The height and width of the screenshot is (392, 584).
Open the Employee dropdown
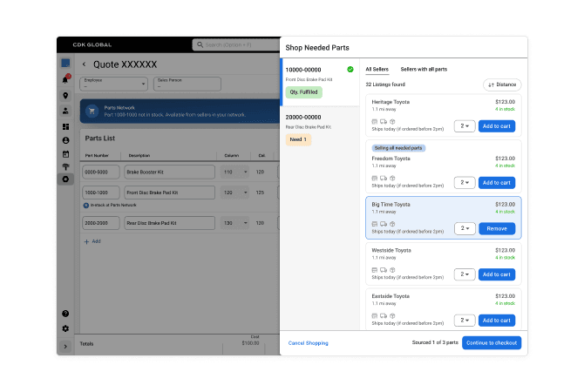[113, 84]
